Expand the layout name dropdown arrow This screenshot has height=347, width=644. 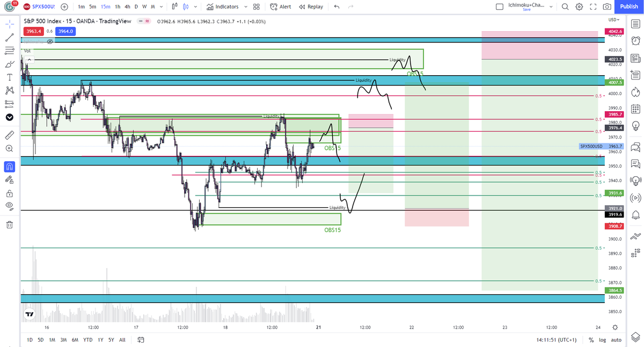(551, 6)
